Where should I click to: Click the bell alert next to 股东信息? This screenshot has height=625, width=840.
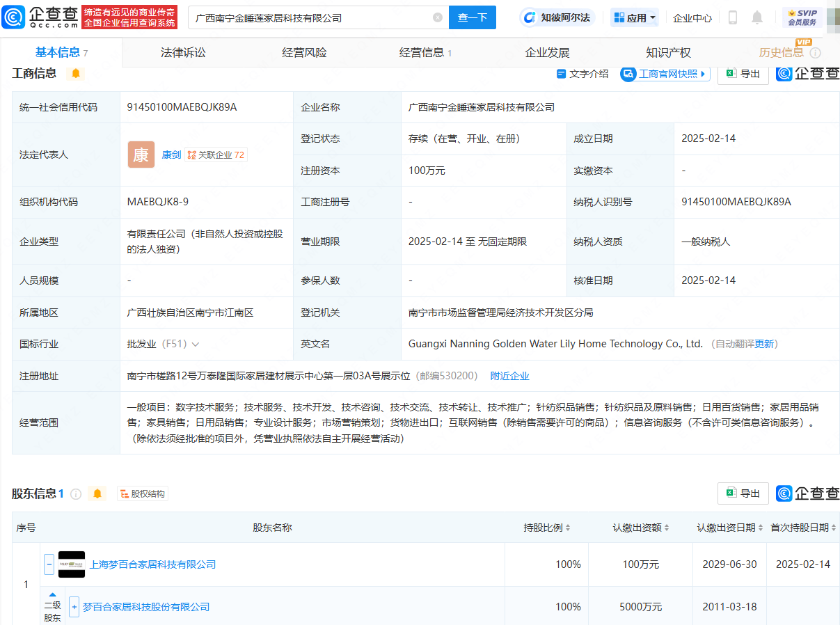click(97, 493)
